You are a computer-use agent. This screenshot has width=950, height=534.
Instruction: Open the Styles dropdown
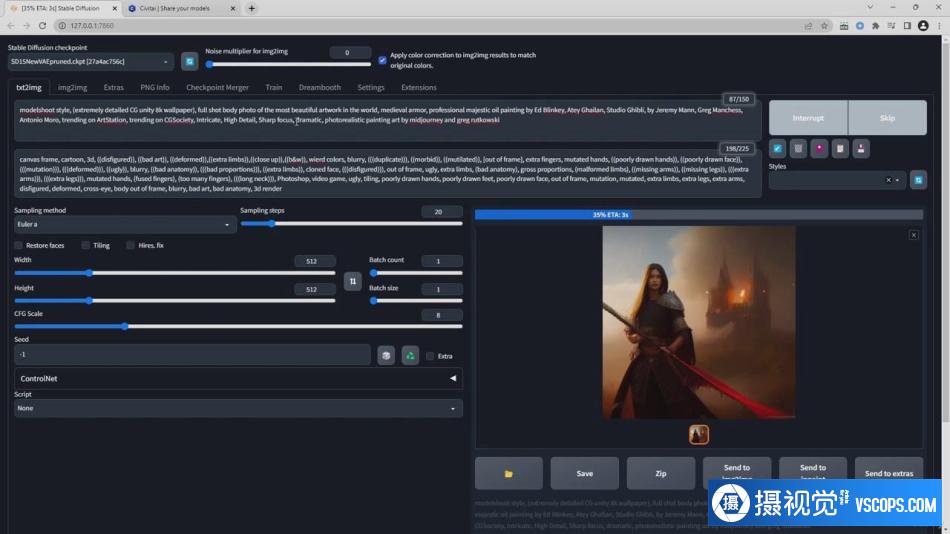click(x=836, y=180)
